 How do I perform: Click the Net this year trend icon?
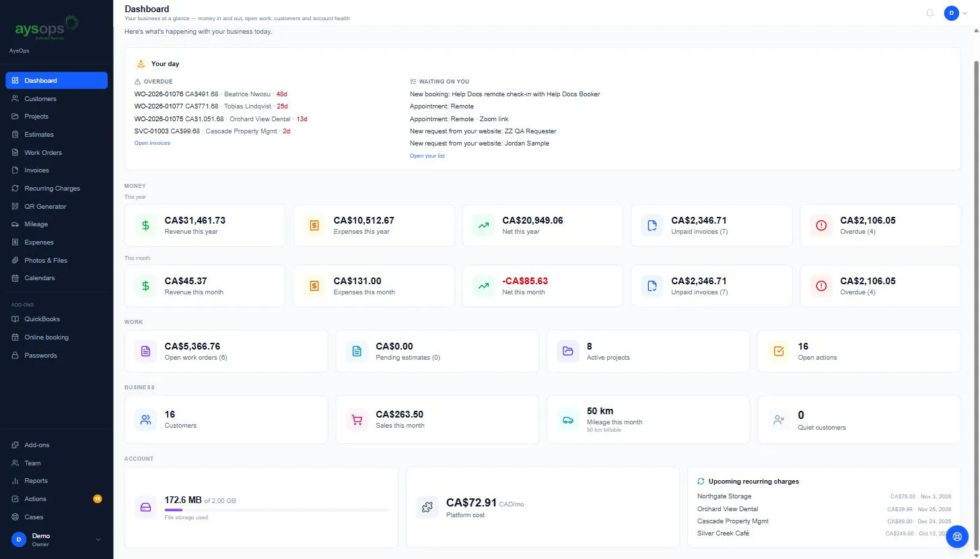pos(483,226)
